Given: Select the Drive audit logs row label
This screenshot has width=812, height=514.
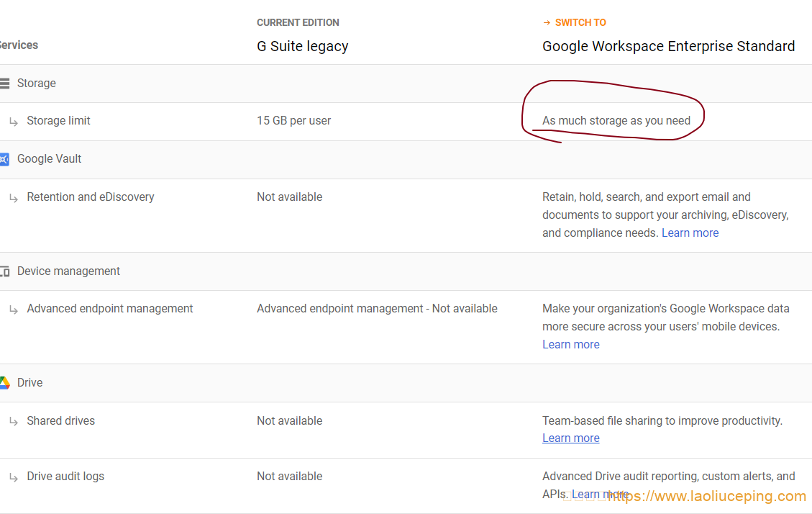Looking at the screenshot, I should tap(65, 476).
